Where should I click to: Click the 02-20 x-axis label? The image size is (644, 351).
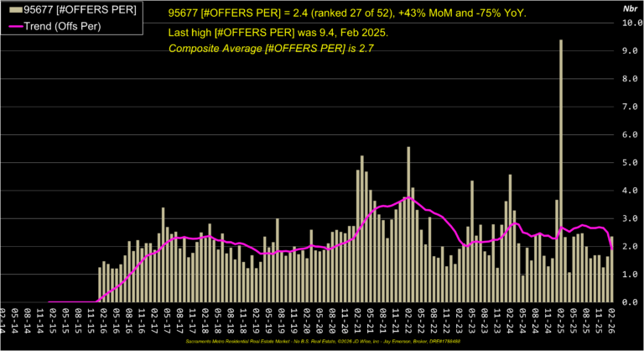307,319
